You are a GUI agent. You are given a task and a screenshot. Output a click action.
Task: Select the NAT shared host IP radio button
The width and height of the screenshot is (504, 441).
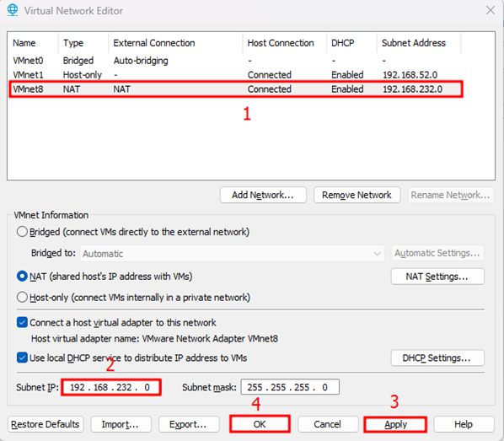22,277
